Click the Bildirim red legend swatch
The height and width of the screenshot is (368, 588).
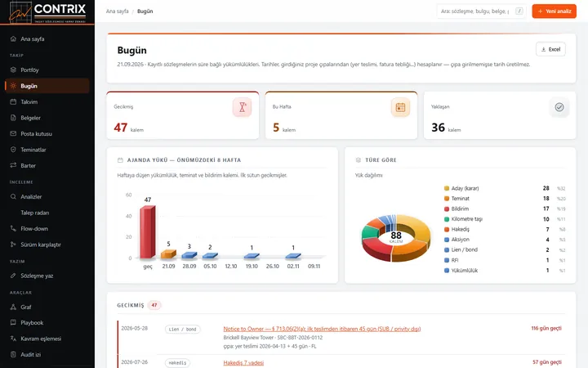(446, 209)
